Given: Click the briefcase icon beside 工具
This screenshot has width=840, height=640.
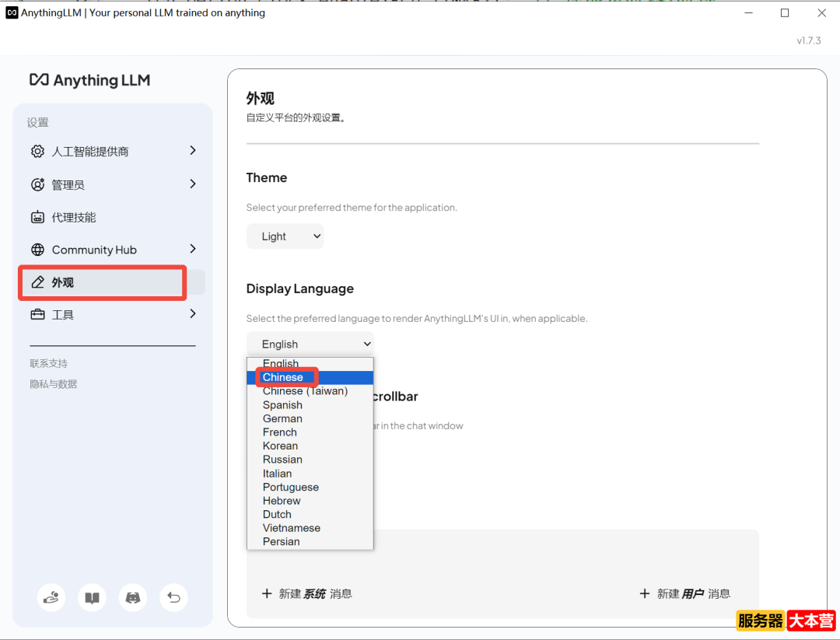Looking at the screenshot, I should tap(37, 314).
